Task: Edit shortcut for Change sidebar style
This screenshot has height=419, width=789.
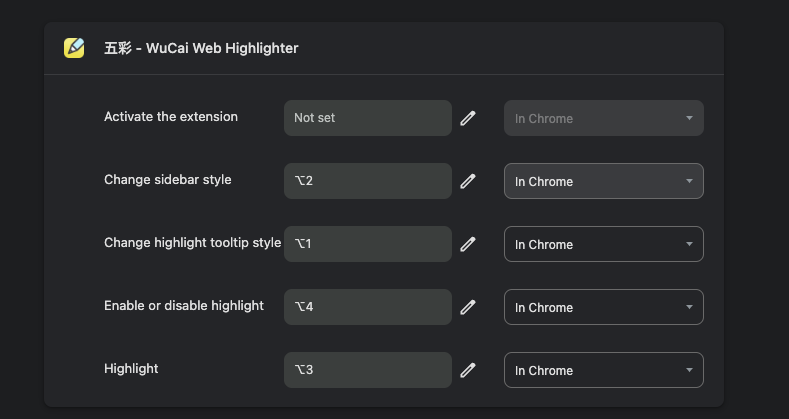Action: coord(467,181)
